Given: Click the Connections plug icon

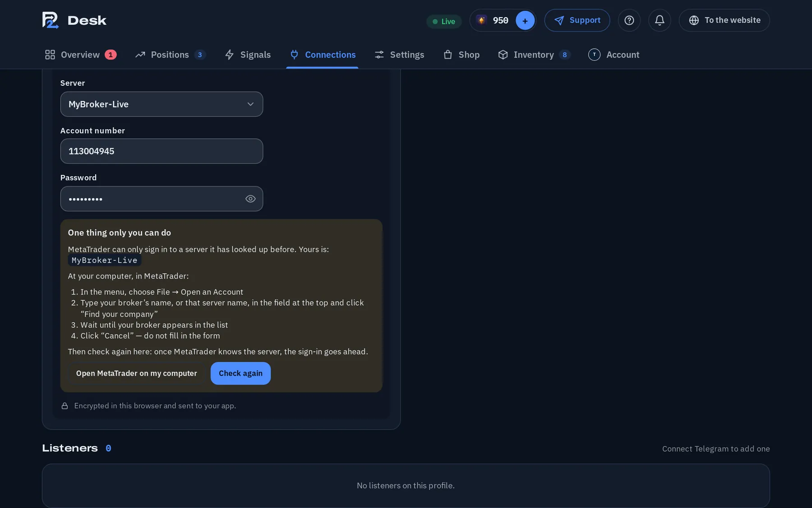Looking at the screenshot, I should click(x=294, y=55).
